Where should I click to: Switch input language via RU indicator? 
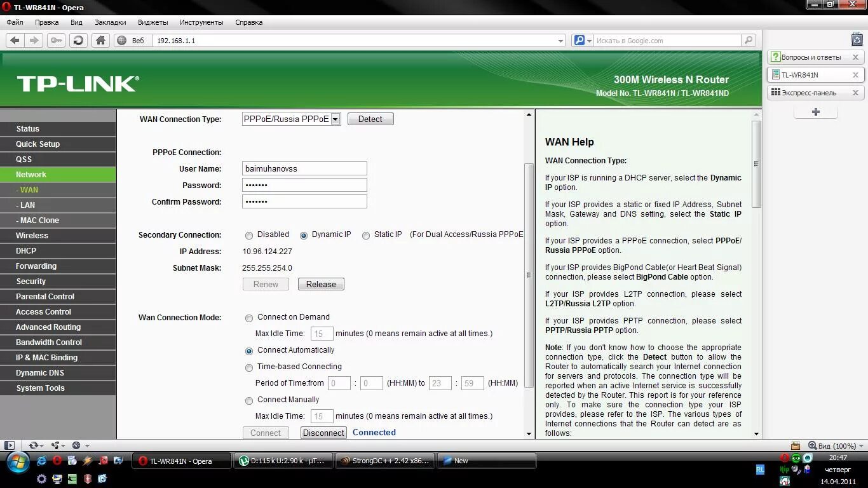click(761, 470)
